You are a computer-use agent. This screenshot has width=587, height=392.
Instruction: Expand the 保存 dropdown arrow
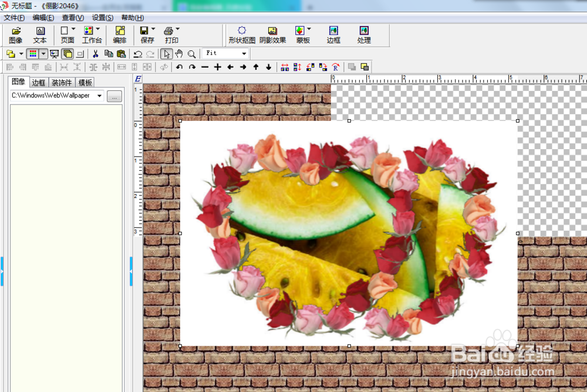[153, 29]
